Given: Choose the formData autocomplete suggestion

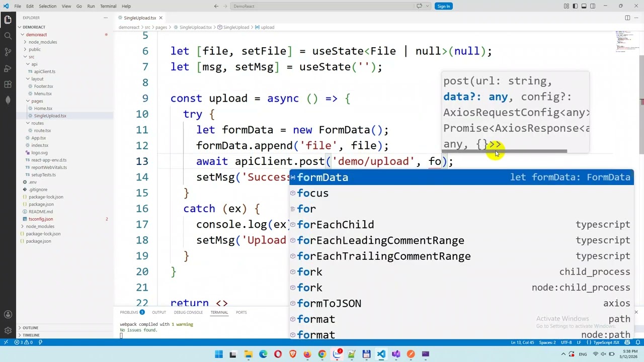Looking at the screenshot, I should point(462,177).
